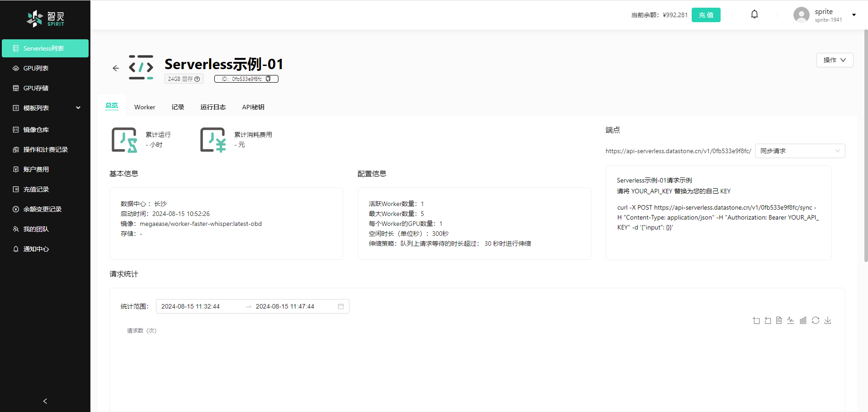Switch to the Worker tab

click(x=145, y=107)
